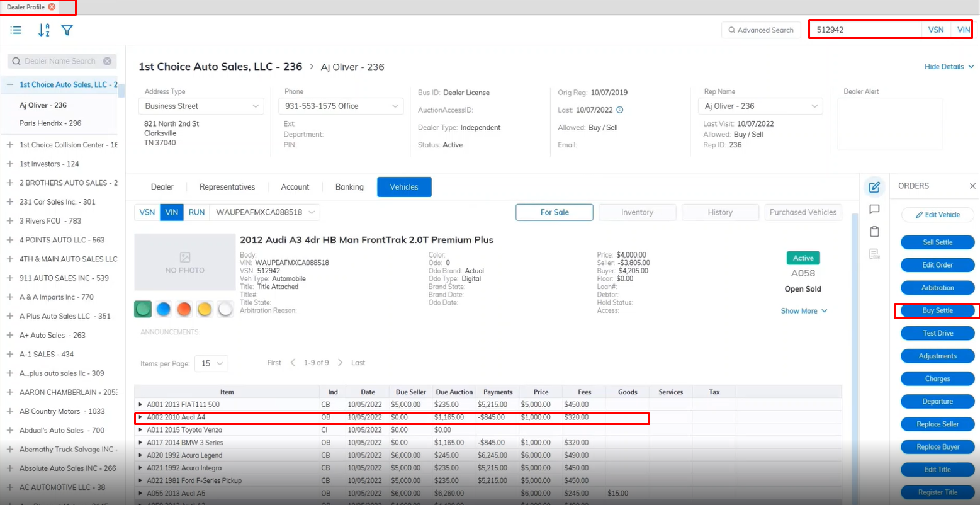Screen dimensions: 980x505
Task: Click the info icon beside Last date
Action: [619, 110]
